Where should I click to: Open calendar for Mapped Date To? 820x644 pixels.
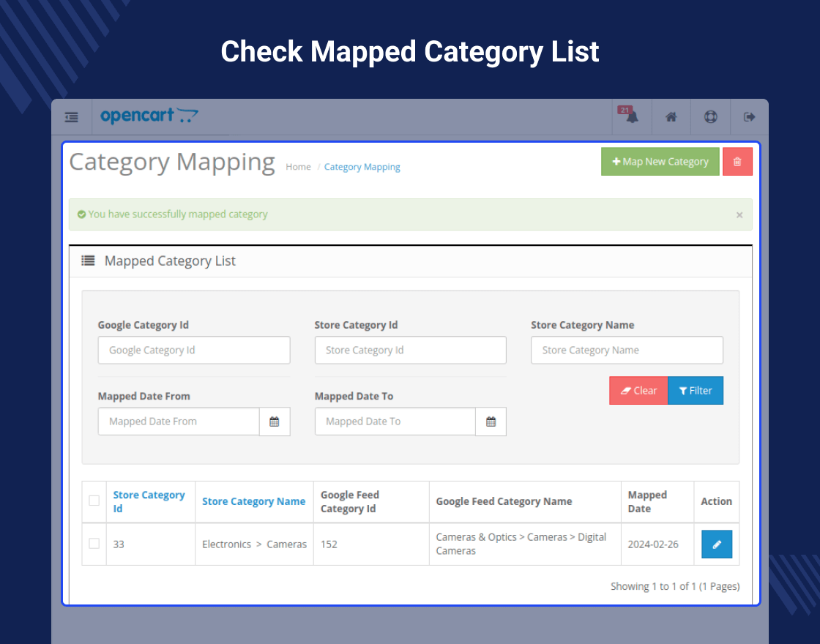[x=491, y=422]
